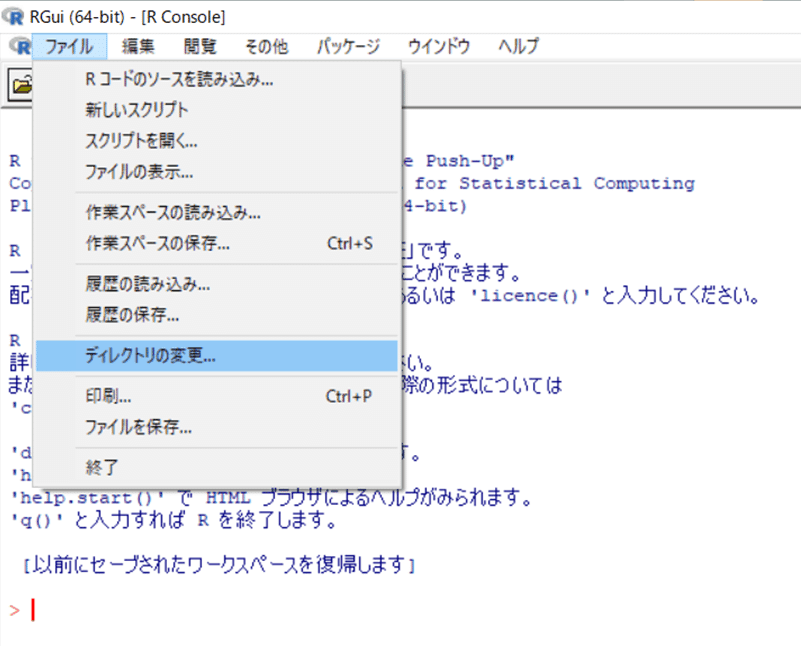Select ファイルを保存 menu entry
The height and width of the screenshot is (646, 801).
(x=217, y=427)
